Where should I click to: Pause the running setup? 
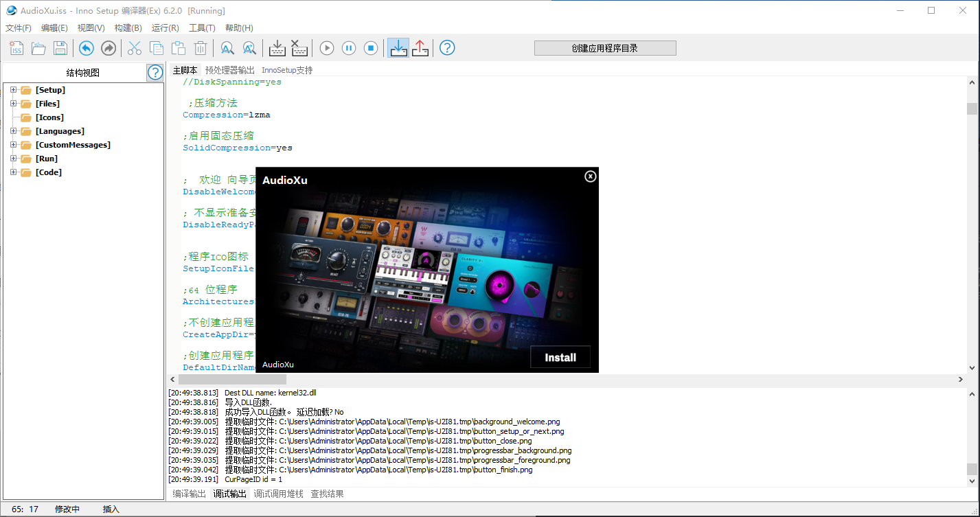click(x=349, y=48)
